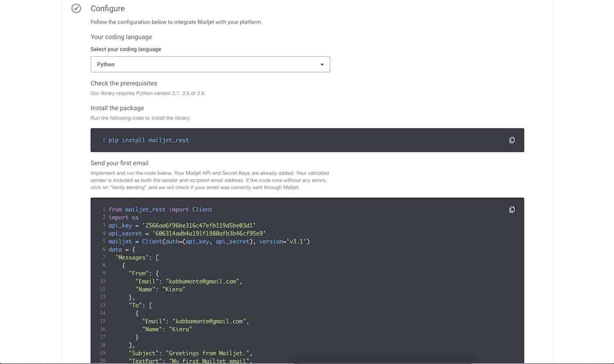This screenshot has width=614, height=364.
Task: Click the api_key value line
Action: [182, 225]
